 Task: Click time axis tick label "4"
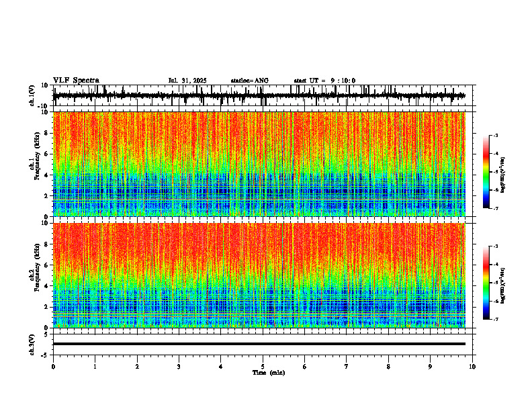tap(221, 367)
